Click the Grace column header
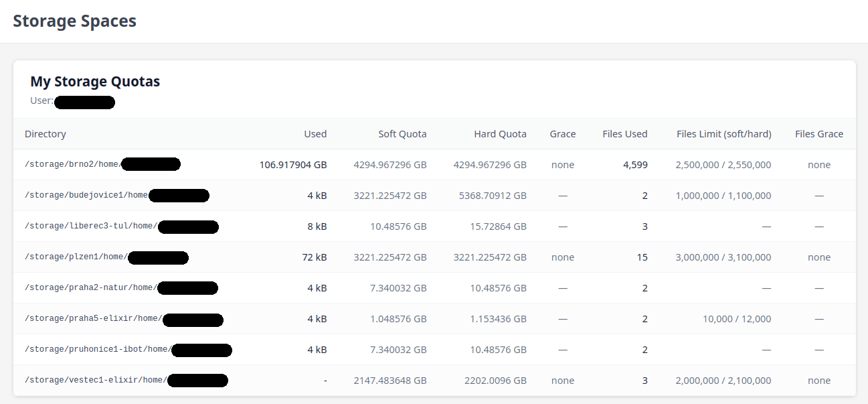The image size is (868, 404). coord(563,134)
